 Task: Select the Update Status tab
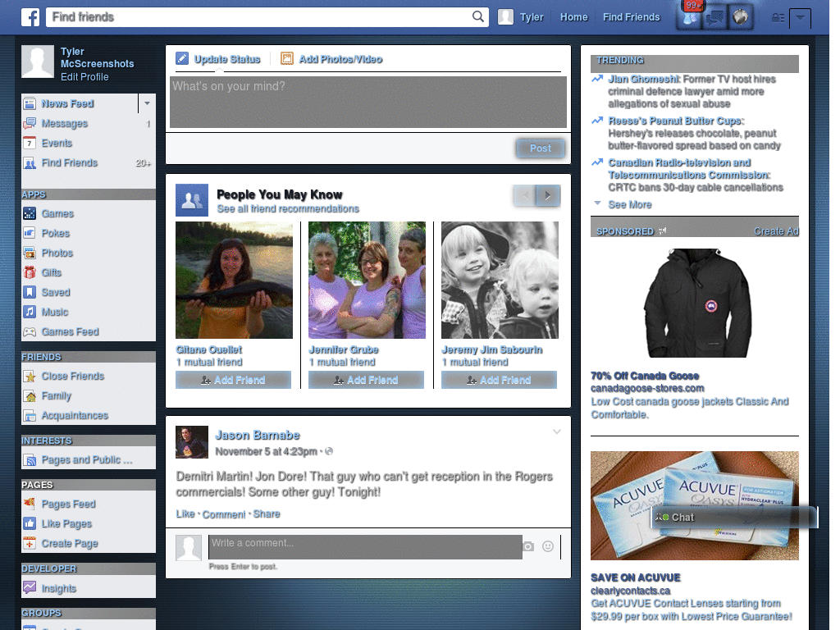218,59
